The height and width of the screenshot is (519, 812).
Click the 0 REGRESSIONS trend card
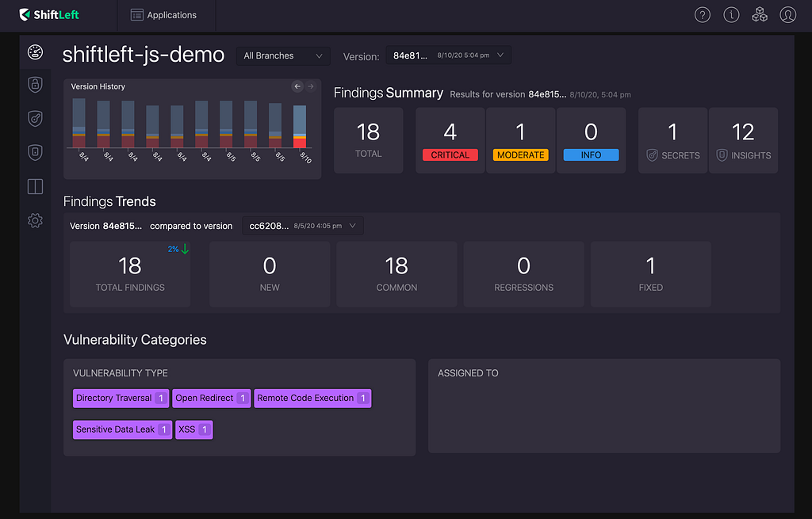[x=523, y=274]
